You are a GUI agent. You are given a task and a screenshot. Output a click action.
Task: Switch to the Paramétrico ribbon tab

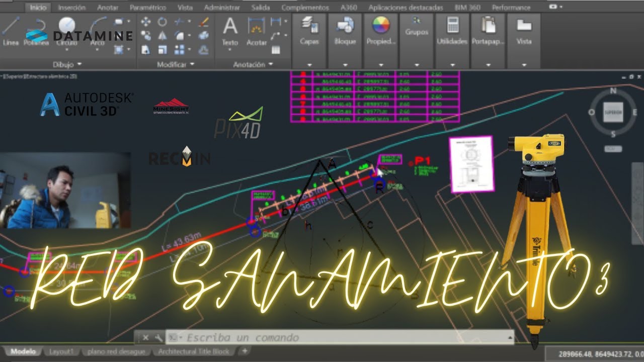point(148,8)
